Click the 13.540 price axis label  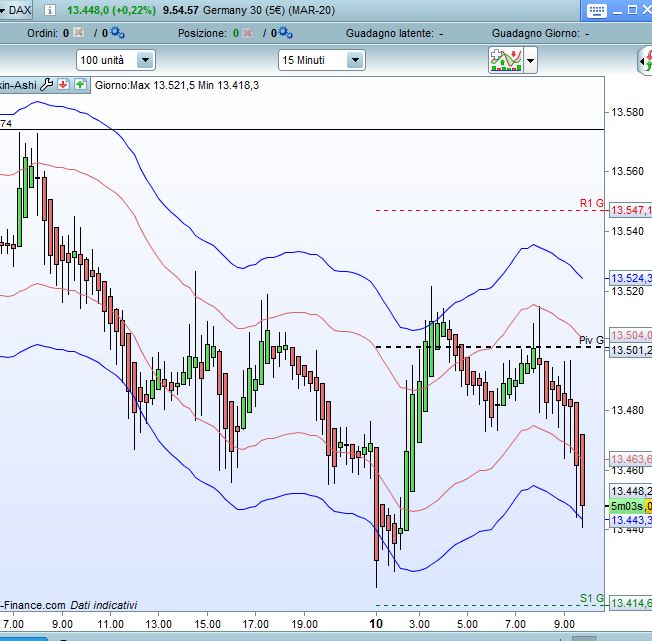[x=627, y=231]
